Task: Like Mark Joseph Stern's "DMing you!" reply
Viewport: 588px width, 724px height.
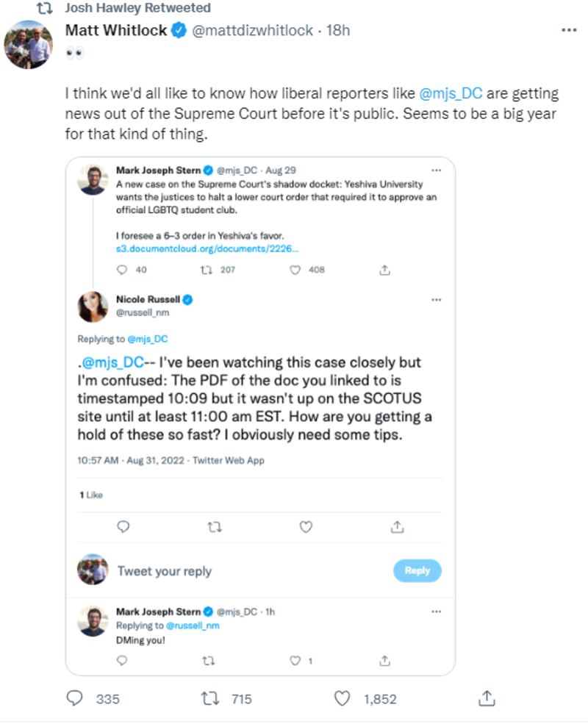Action: point(295,660)
